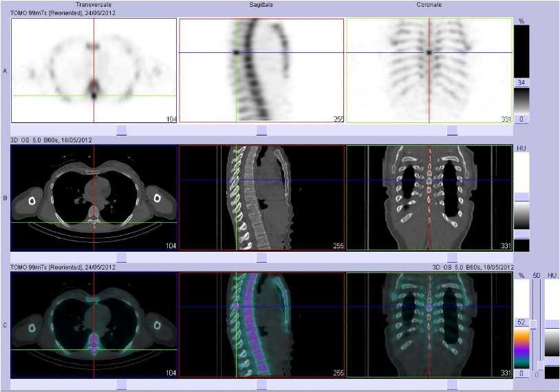Click the upper HU window handle in row C

click(552, 324)
